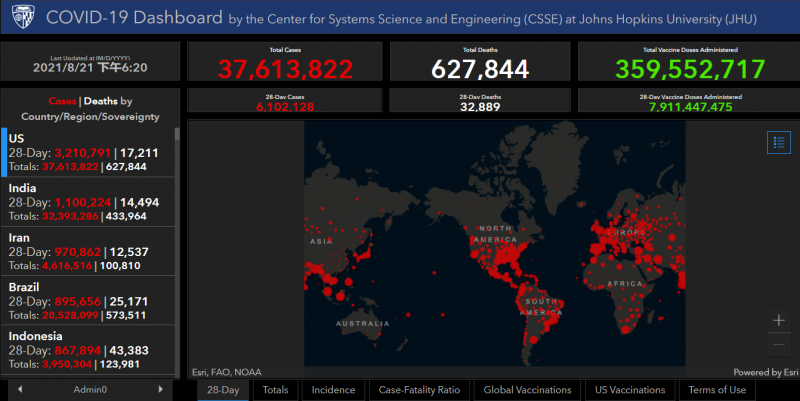
Task: Click Total Cases value 37,613,822
Action: [x=285, y=69]
